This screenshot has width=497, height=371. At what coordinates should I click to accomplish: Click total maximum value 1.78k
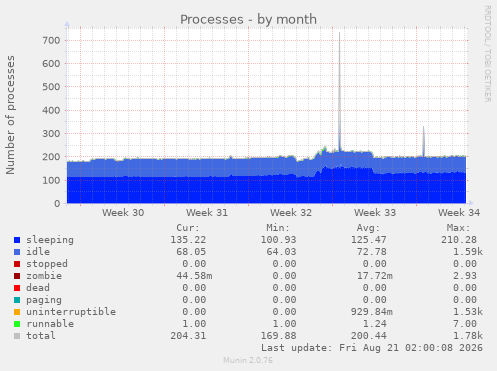click(468, 336)
